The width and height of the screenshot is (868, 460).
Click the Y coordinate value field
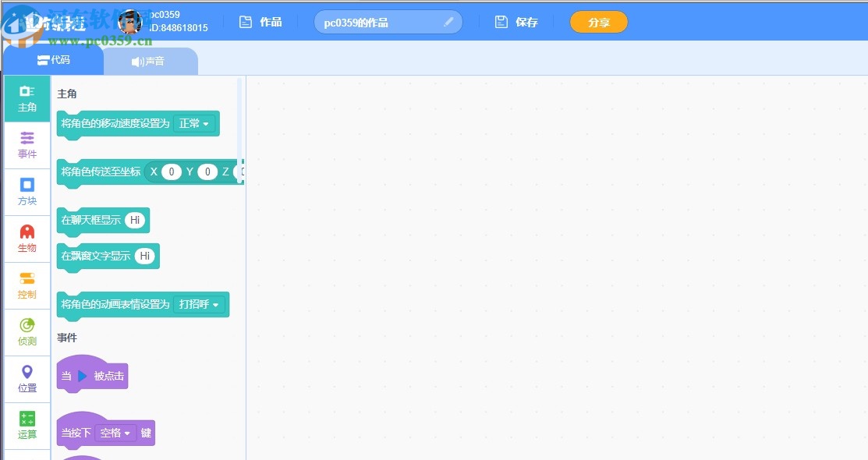pyautogui.click(x=207, y=172)
